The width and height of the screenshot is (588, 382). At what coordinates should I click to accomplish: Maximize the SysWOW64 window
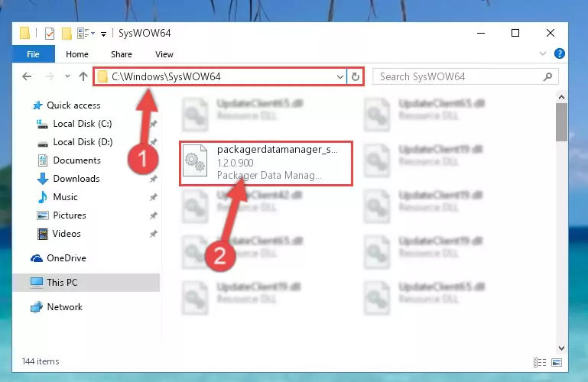coord(515,33)
